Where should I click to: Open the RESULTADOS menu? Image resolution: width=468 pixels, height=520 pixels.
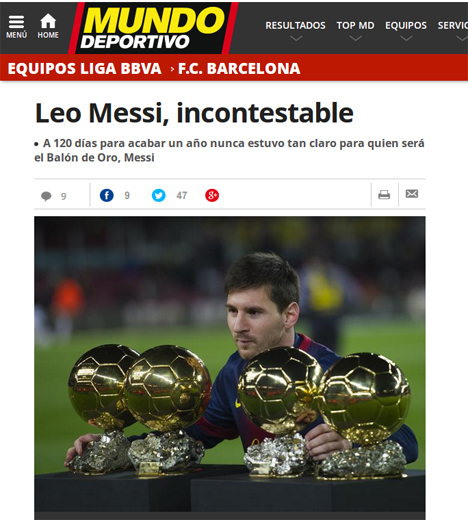pos(295,26)
